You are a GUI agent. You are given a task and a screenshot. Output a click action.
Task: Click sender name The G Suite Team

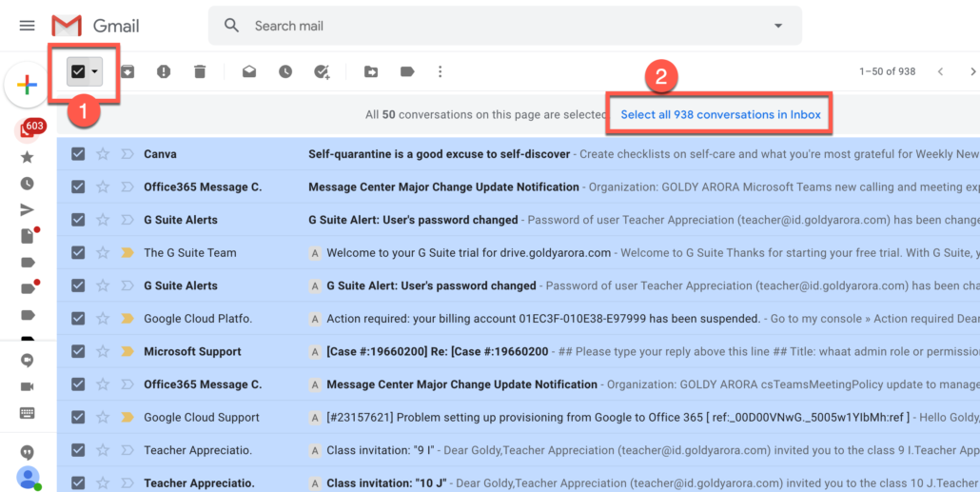click(190, 252)
